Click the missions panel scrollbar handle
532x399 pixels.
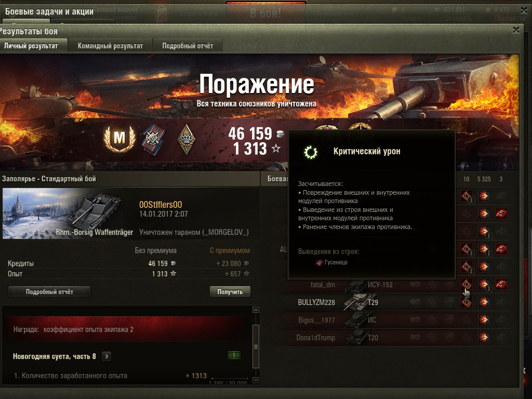click(x=256, y=347)
